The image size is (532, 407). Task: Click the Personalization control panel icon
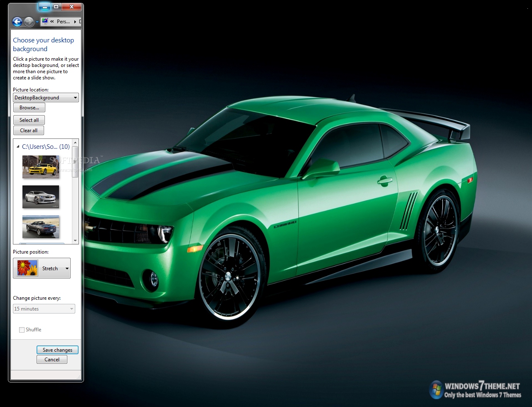45,21
